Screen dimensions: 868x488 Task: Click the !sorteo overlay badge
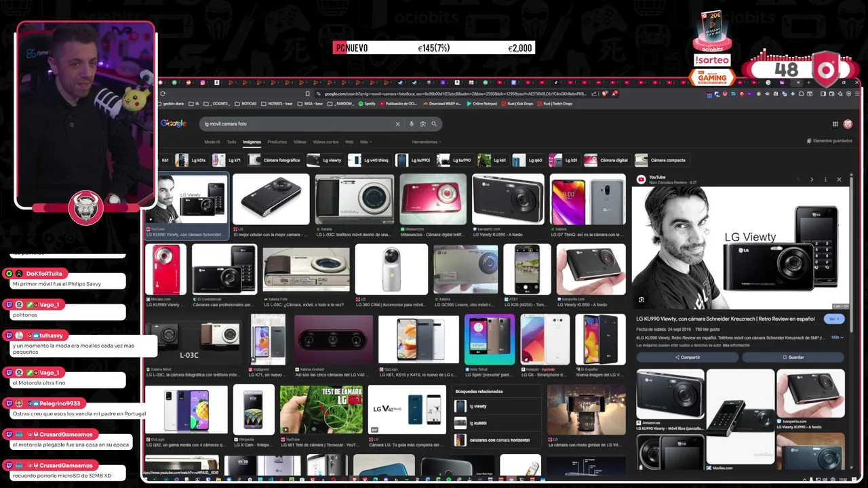tap(712, 60)
